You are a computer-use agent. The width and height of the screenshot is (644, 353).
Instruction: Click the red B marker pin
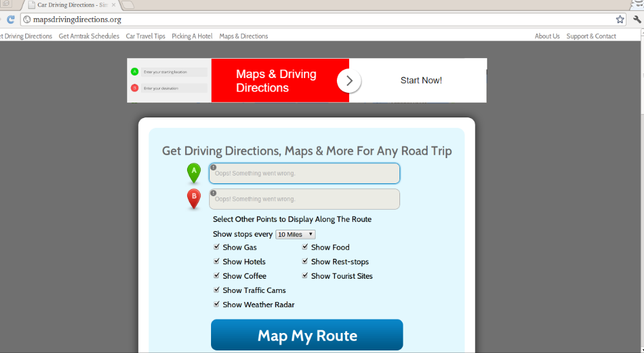pyautogui.click(x=194, y=199)
